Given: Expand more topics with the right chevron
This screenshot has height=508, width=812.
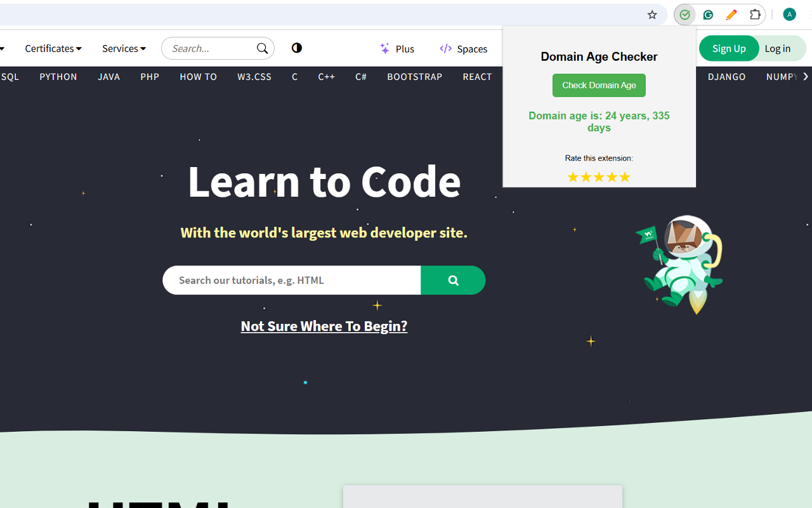Looking at the screenshot, I should coord(806,76).
